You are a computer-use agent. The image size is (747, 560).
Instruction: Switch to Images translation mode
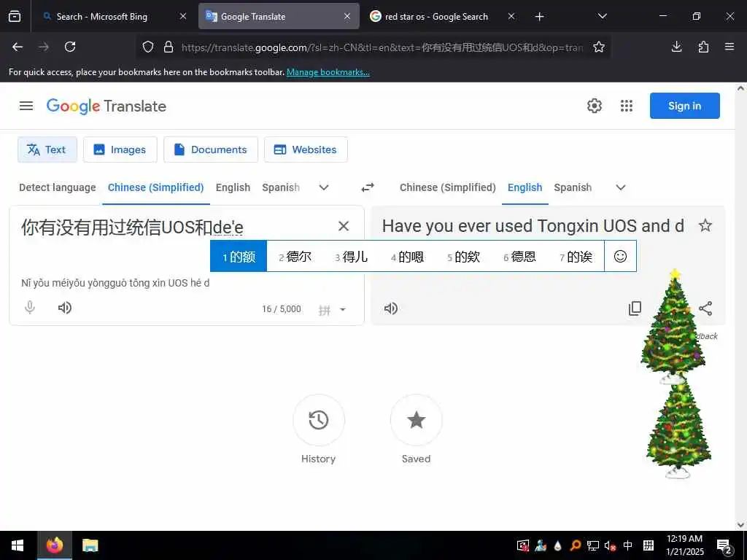click(x=120, y=149)
